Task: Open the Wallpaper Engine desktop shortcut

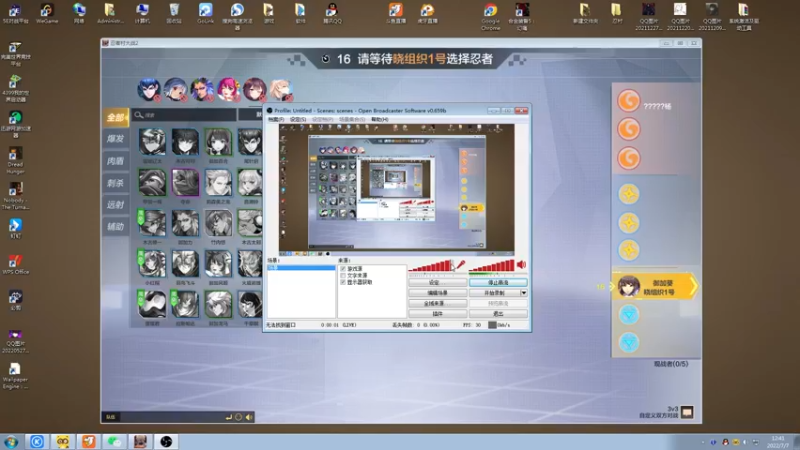Action: pyautogui.click(x=15, y=376)
